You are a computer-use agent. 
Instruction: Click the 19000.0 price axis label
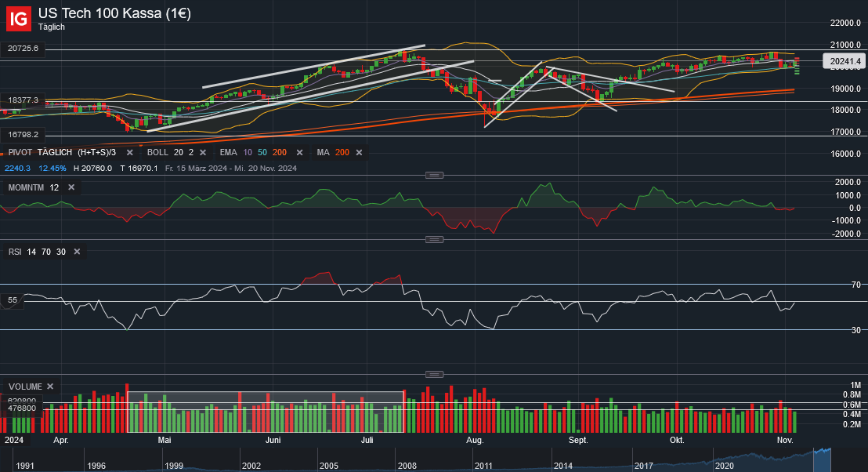pyautogui.click(x=845, y=89)
